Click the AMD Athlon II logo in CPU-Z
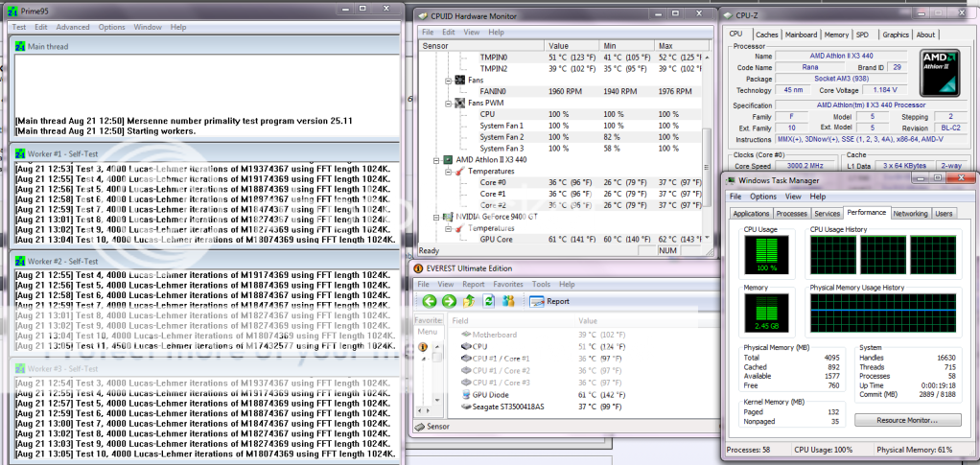980x465 pixels. point(940,72)
